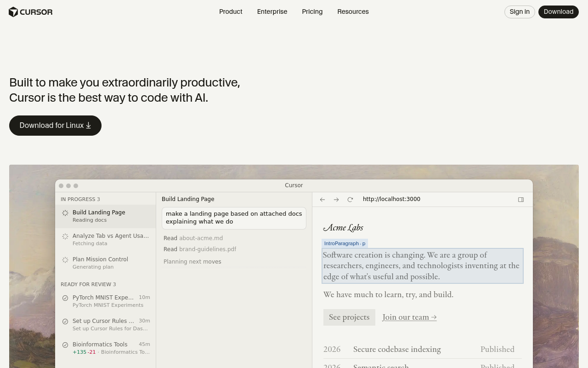
Task: Open the Product menu
Action: tap(231, 12)
